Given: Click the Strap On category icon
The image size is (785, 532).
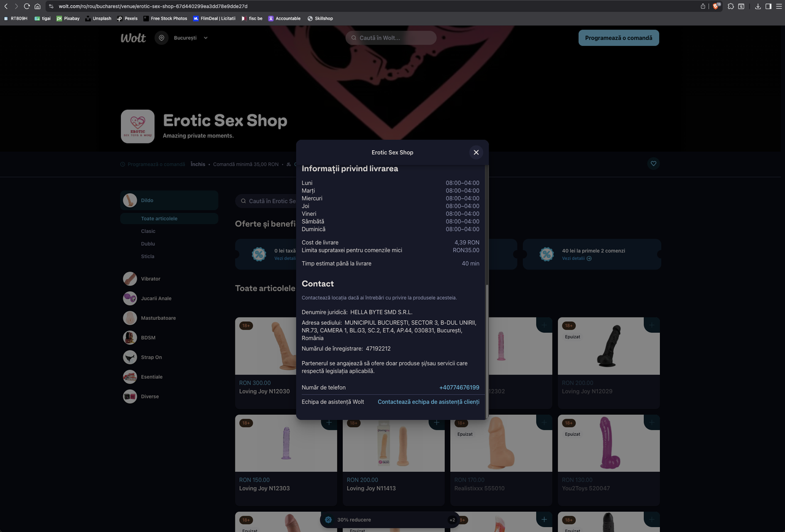Looking at the screenshot, I should (130, 357).
